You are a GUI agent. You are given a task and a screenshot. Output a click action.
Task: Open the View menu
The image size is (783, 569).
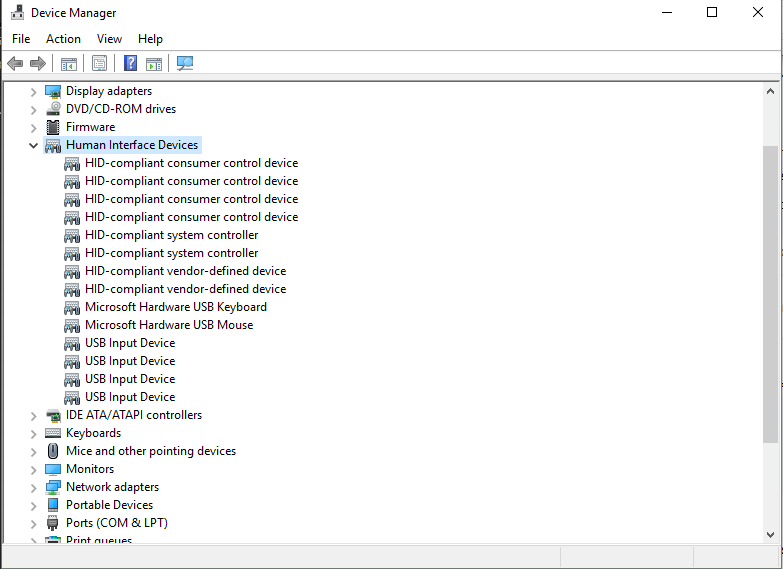(x=109, y=39)
